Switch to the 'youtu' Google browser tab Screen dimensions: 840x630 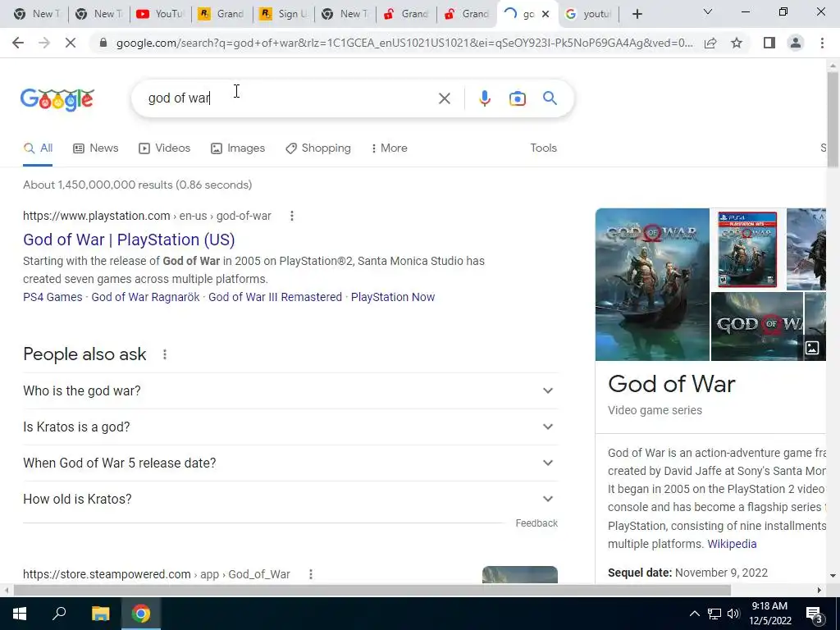[x=589, y=15]
